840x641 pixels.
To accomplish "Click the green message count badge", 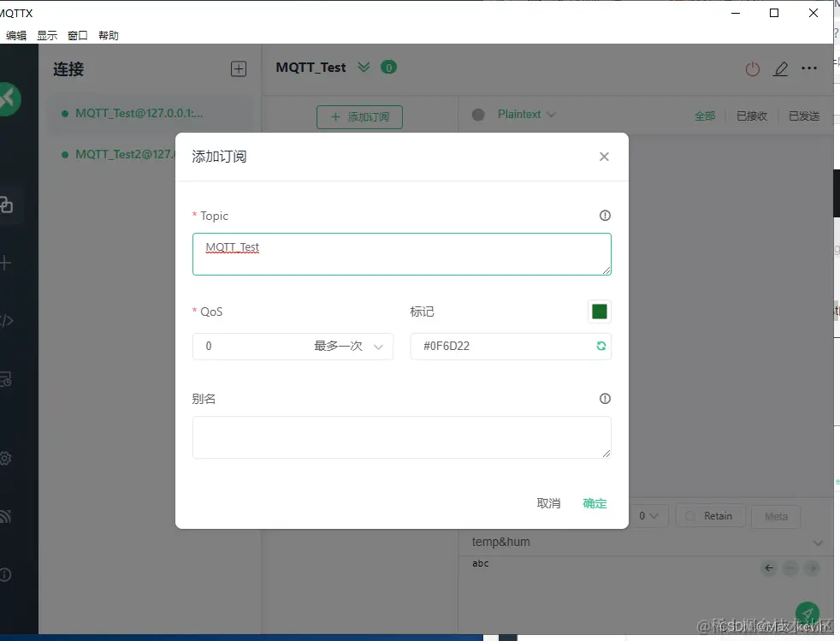I will (388, 68).
